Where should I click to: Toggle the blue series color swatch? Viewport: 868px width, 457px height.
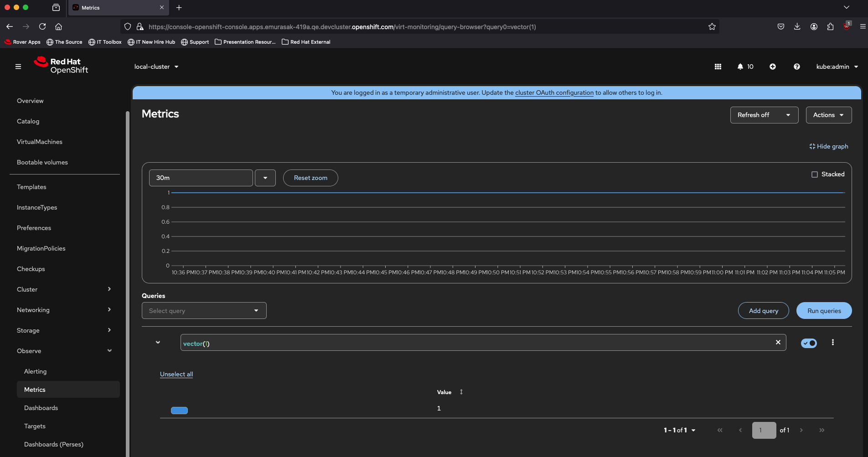[179, 411]
